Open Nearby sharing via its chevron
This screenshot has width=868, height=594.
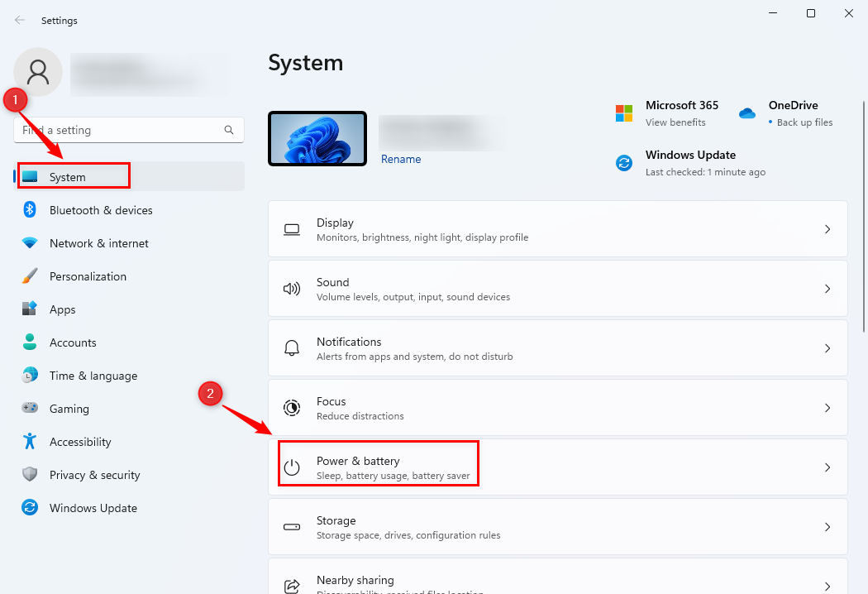(827, 587)
